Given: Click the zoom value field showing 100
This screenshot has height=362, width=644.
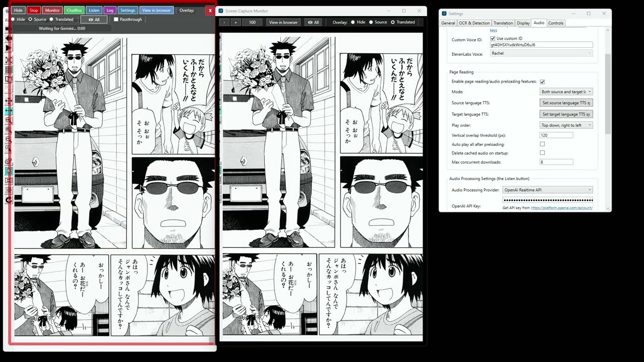Looking at the screenshot, I should click(252, 22).
